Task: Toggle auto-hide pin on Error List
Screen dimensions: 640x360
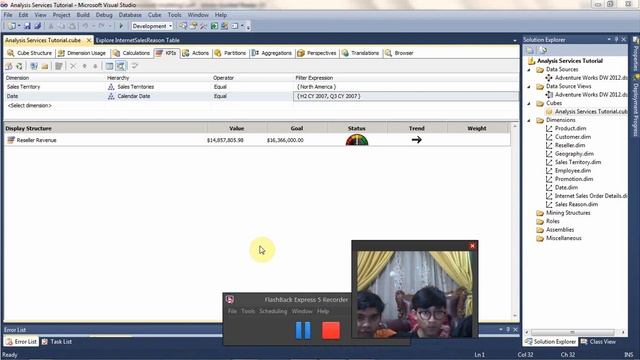Action: point(508,329)
